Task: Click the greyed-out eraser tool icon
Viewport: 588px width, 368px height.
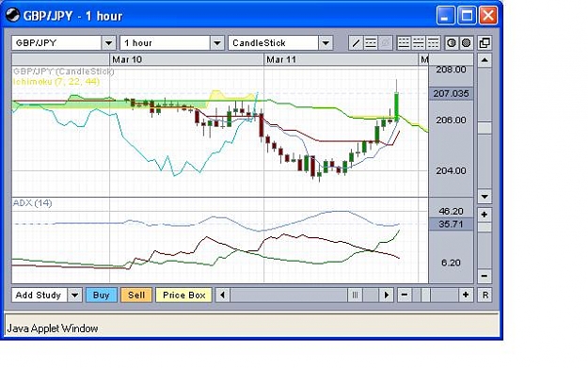Action: click(385, 42)
